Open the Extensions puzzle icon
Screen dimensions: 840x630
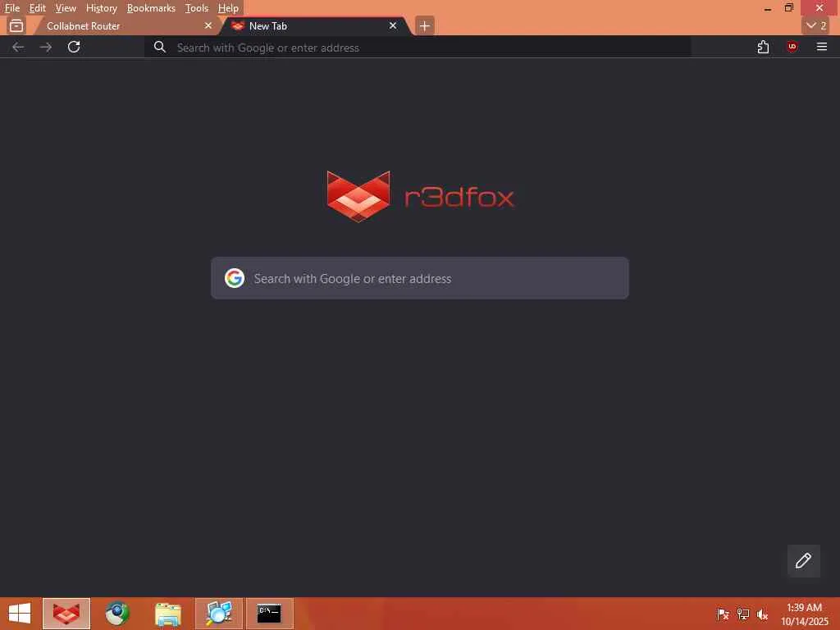[x=764, y=47]
